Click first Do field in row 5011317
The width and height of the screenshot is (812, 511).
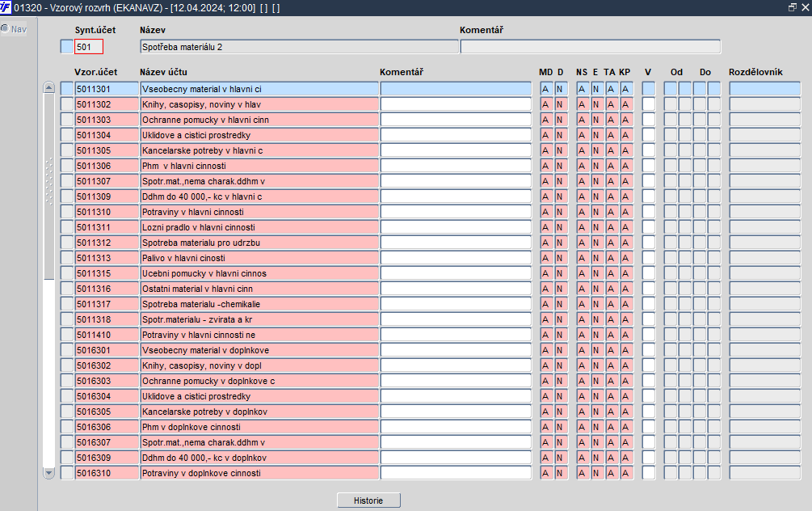coord(700,304)
